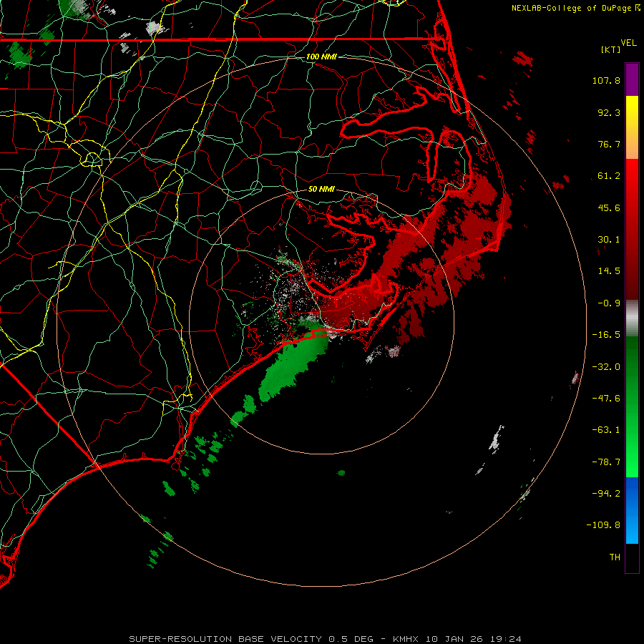Click the 30.1 legend value
Image resolution: width=644 pixels, height=644 pixels.
coord(609,240)
